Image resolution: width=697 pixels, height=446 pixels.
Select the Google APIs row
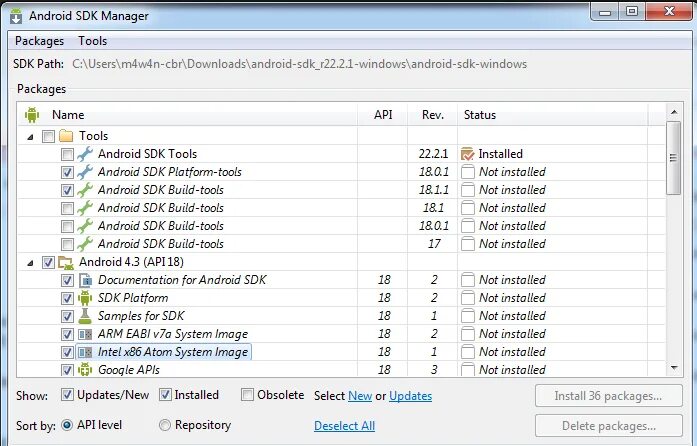340,370
